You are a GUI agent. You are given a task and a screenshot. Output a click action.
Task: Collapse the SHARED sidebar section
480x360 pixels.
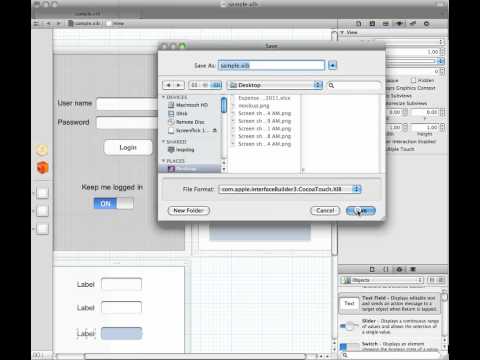click(164, 142)
